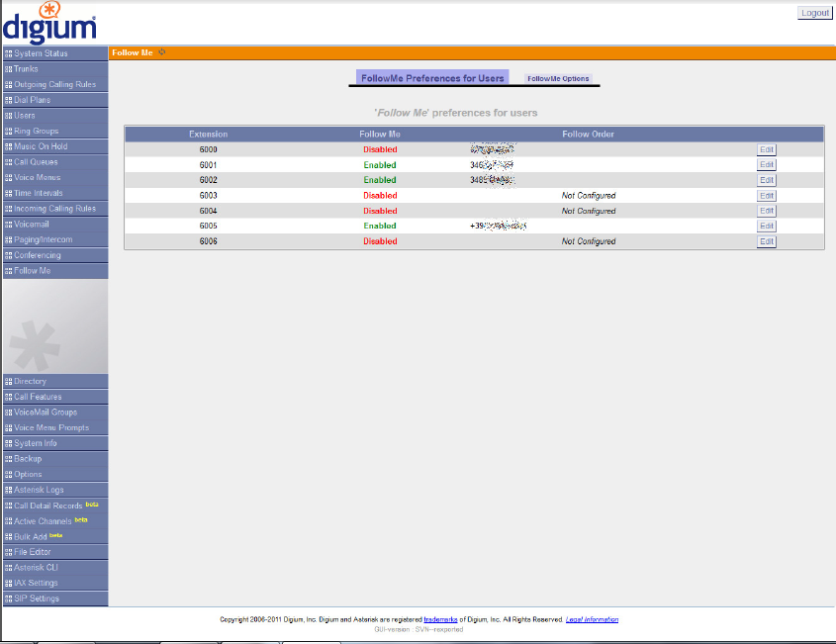Viewport: 836px width, 644px height.
Task: Open Music On Hold settings
Action: [55, 146]
